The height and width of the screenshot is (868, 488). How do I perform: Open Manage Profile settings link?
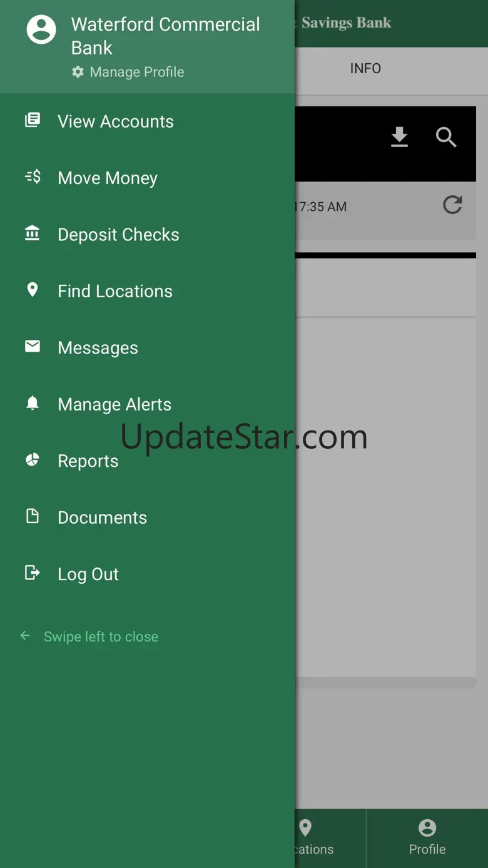(128, 72)
